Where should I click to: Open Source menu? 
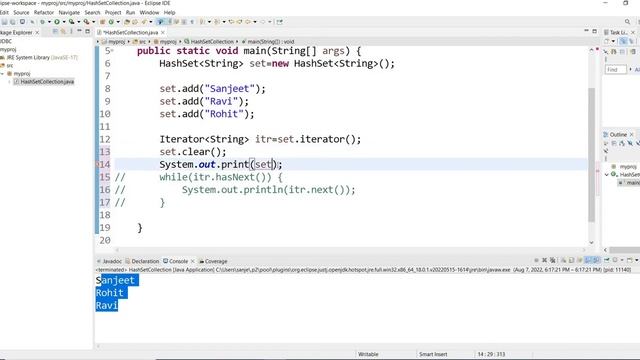click(21, 13)
